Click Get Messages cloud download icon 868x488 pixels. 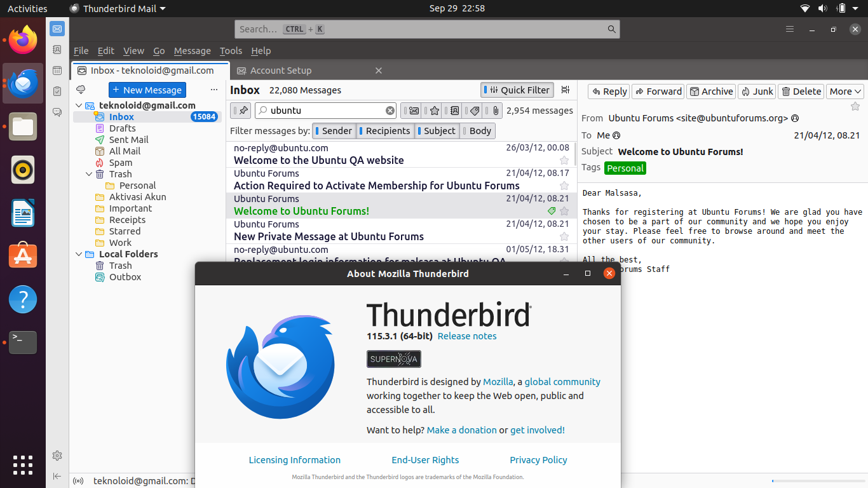tap(81, 90)
